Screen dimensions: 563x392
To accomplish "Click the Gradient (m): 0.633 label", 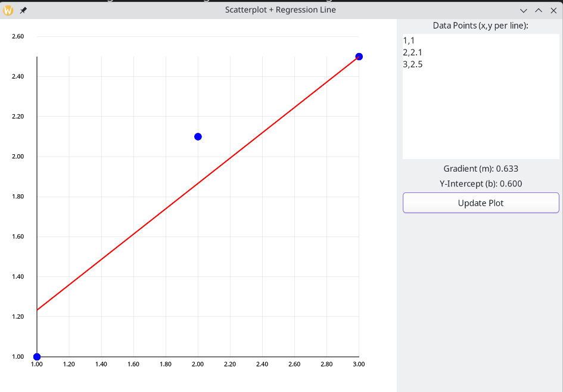I will tap(481, 169).
